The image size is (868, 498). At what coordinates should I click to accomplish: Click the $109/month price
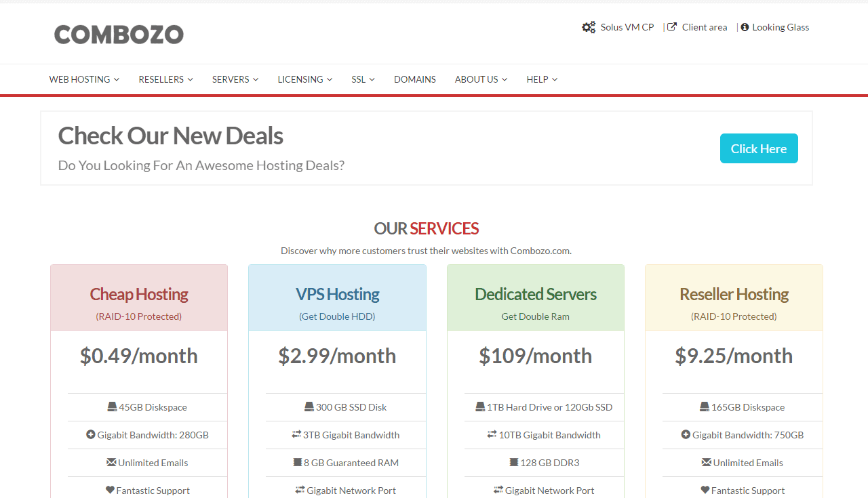tap(536, 356)
